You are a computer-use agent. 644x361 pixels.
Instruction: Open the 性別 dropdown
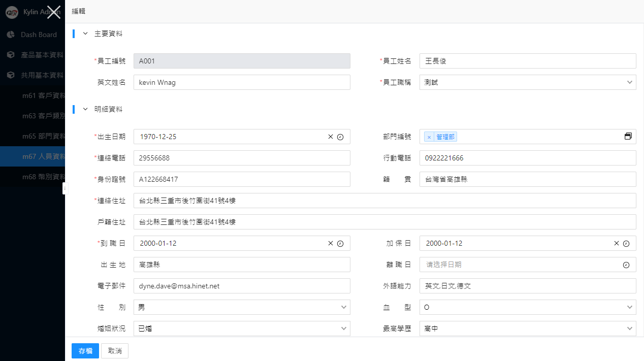(x=242, y=307)
